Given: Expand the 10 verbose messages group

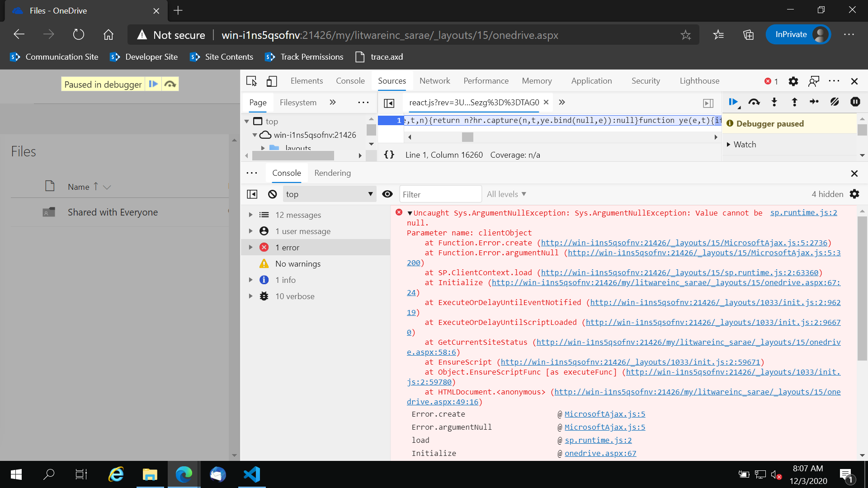Looking at the screenshot, I should (250, 296).
